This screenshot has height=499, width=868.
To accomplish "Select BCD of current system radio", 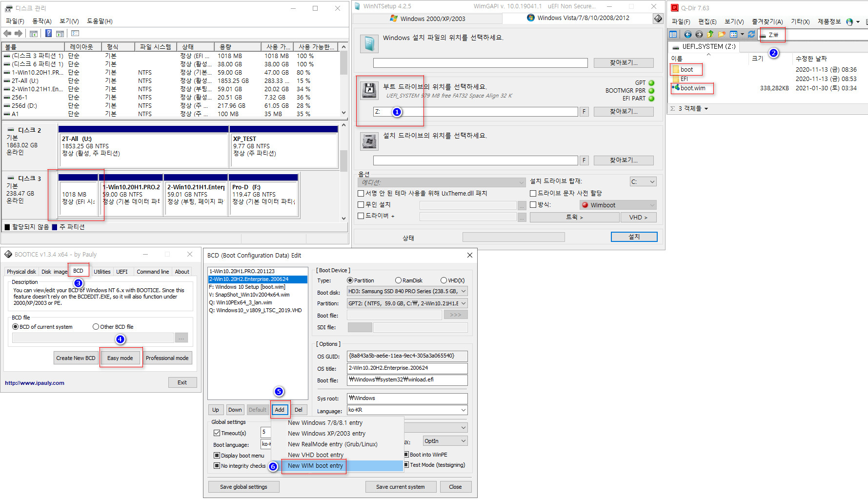I will (x=15, y=327).
